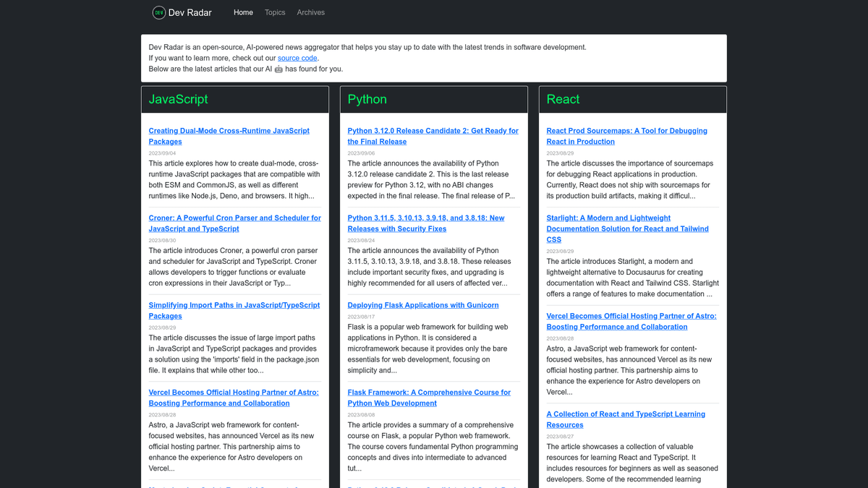
Task: Open the Topics nav item
Action: coord(275,12)
